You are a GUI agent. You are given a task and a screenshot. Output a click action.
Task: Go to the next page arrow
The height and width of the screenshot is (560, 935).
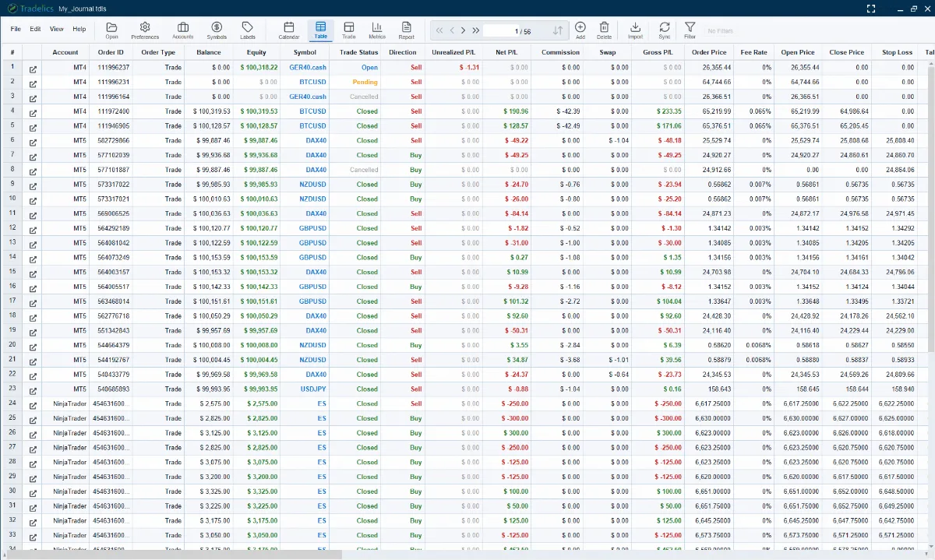click(463, 31)
